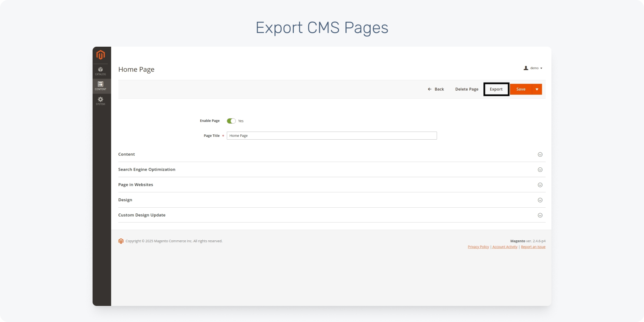The width and height of the screenshot is (644, 322).
Task: Click the Delete Page button
Action: [466, 89]
